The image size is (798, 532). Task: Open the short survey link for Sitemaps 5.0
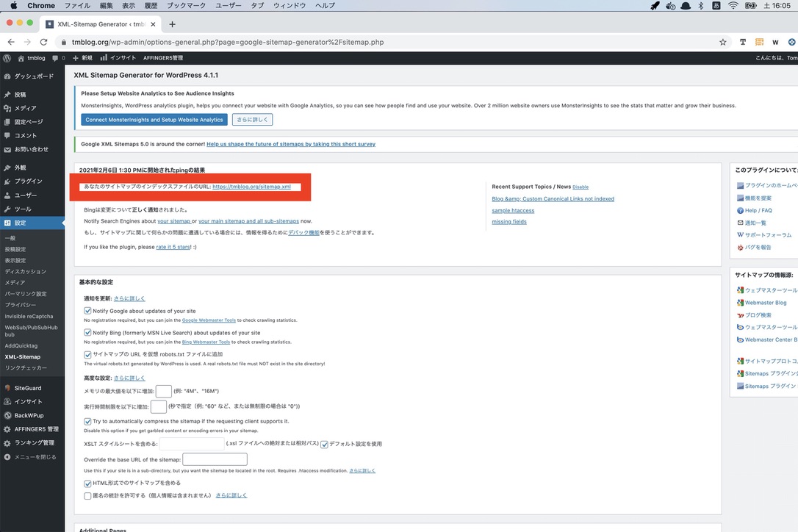click(291, 144)
